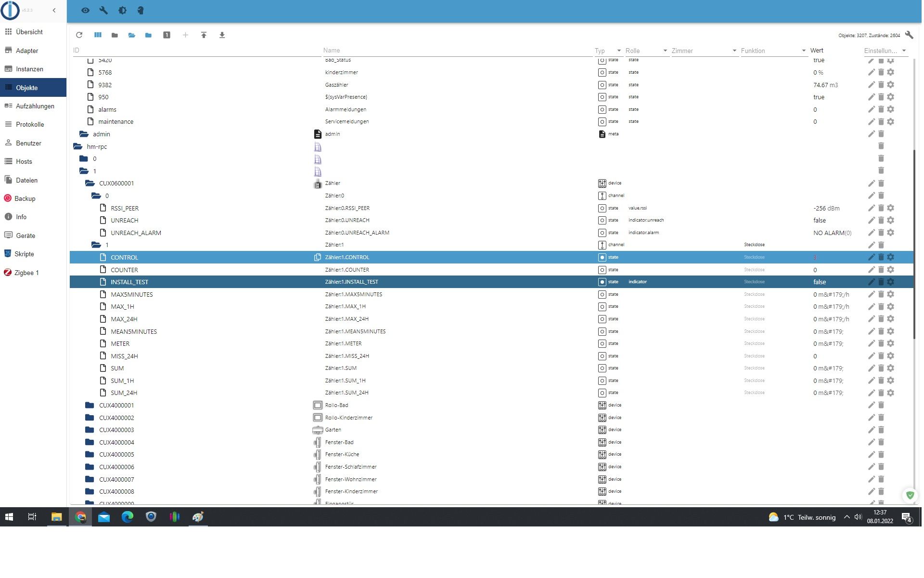Click the wrench icon in top bar
This screenshot has width=924, height=578.
[103, 10]
